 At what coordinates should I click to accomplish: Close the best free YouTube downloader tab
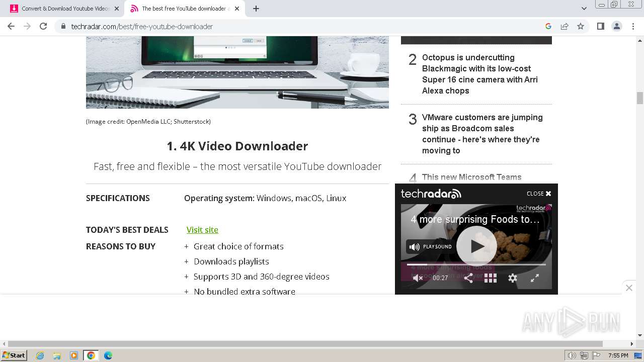click(237, 9)
